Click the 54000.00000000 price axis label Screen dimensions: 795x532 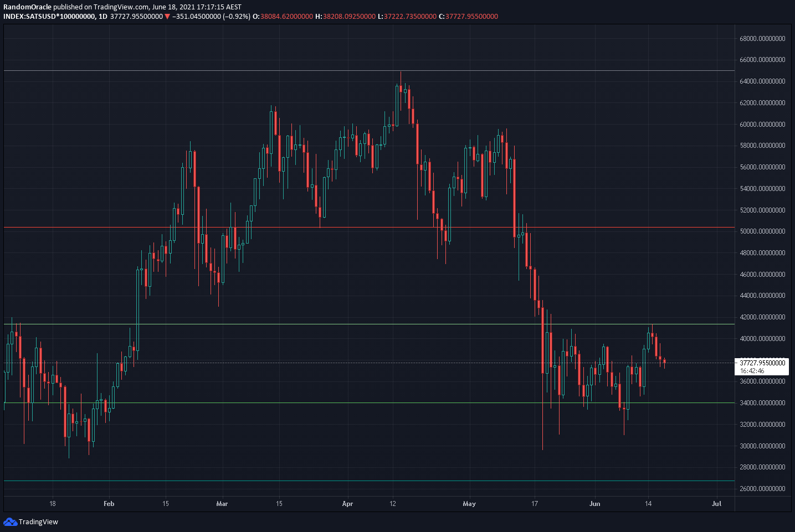[x=762, y=189]
